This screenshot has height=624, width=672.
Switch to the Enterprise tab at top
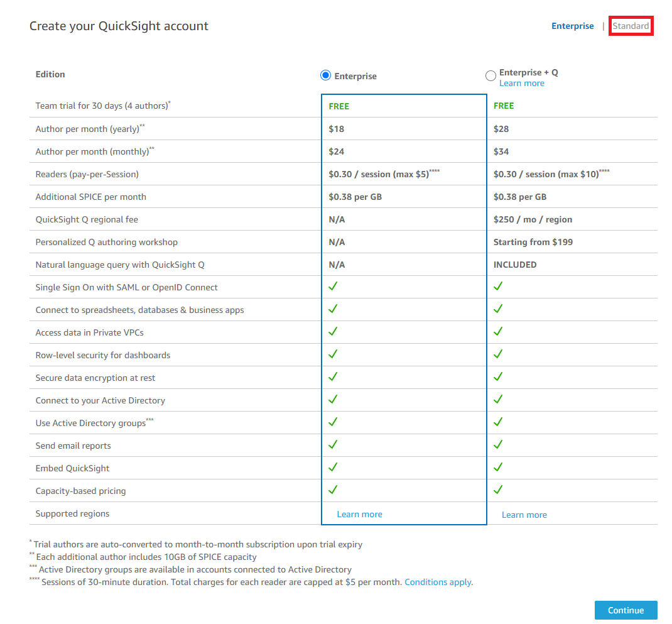pos(572,26)
